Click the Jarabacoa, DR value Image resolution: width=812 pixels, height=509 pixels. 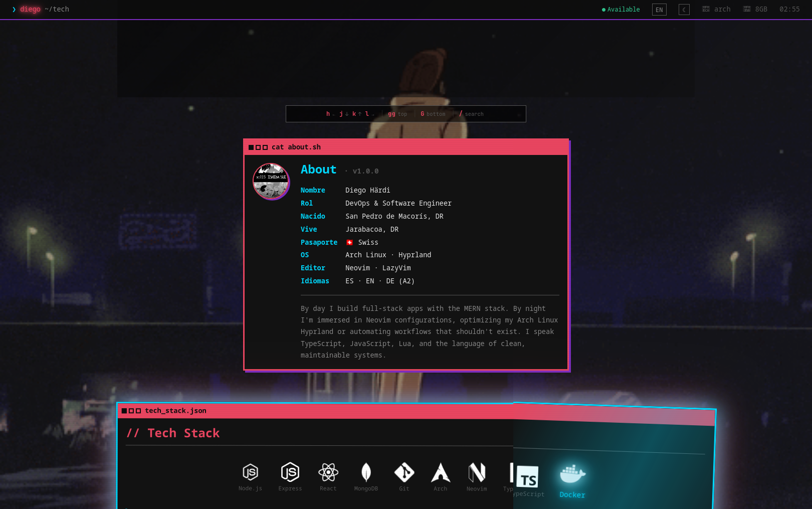372,229
